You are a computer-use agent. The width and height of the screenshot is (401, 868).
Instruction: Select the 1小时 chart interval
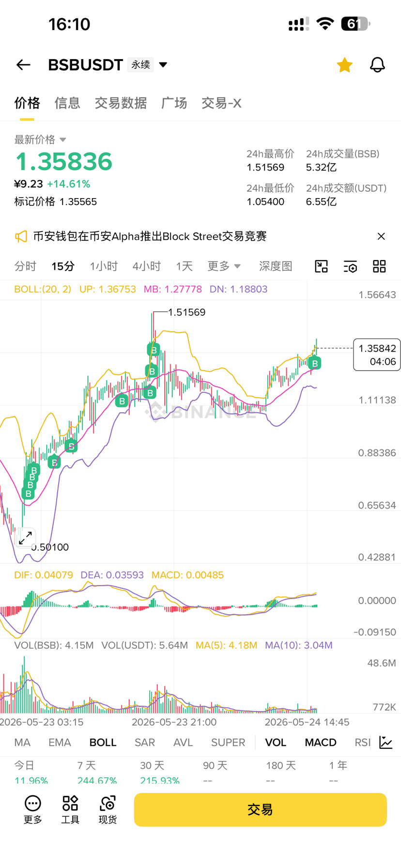pos(104,266)
